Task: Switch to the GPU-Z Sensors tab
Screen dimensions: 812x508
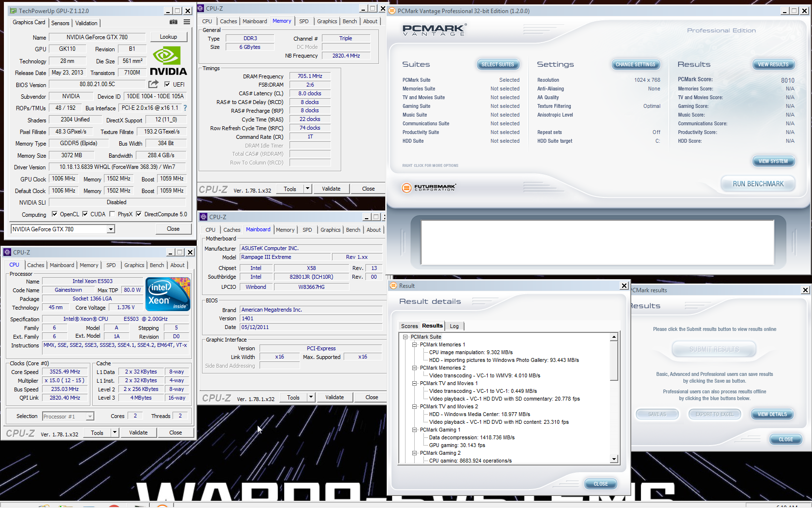Action: click(x=60, y=23)
